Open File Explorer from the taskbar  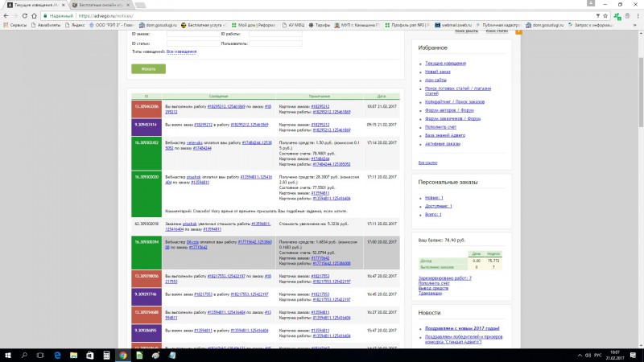(x=73, y=356)
